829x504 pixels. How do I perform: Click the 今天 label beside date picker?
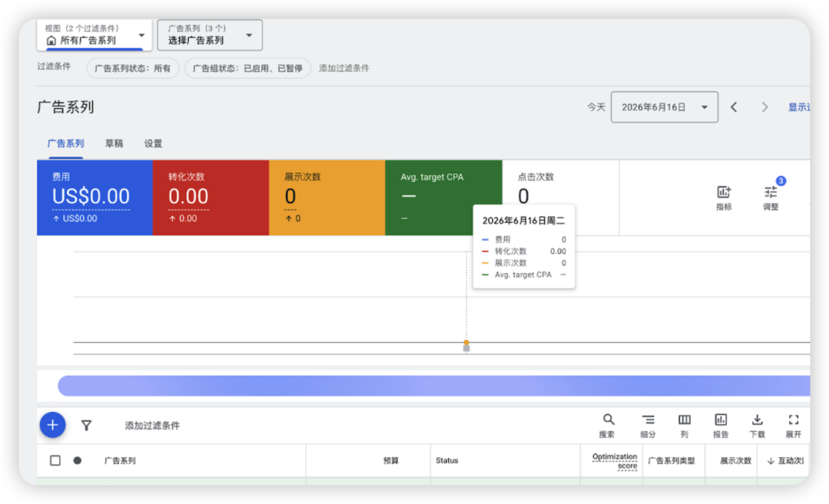point(596,107)
